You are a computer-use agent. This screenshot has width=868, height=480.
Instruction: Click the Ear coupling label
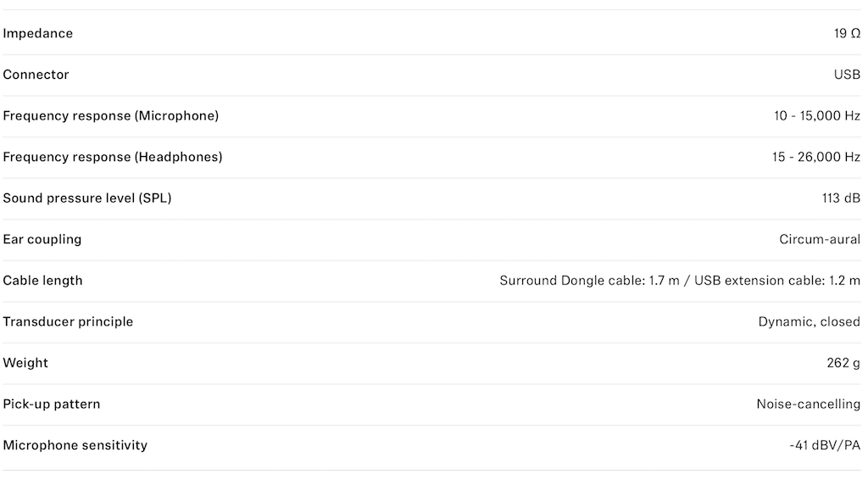coord(42,239)
